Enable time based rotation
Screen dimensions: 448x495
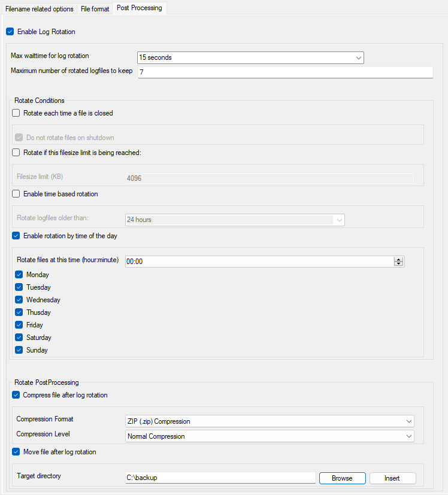pos(15,193)
